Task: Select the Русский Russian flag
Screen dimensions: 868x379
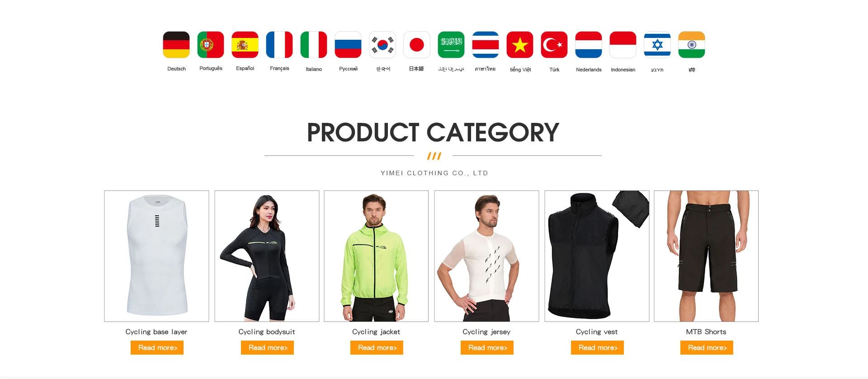Action: [x=348, y=45]
